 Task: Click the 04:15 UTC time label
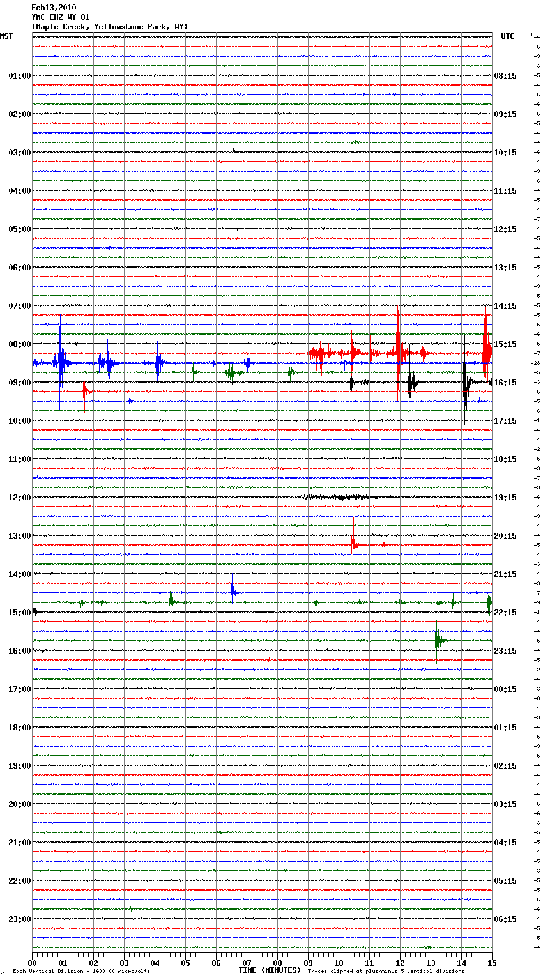(x=505, y=843)
